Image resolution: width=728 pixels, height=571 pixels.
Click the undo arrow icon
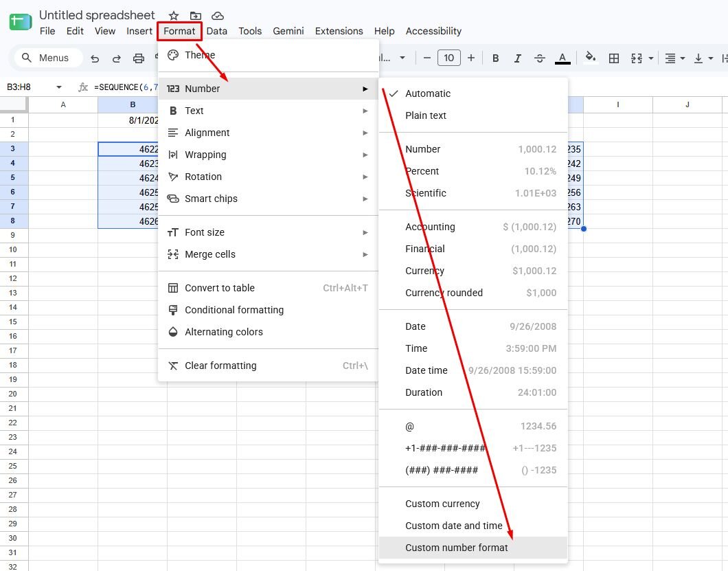point(95,58)
